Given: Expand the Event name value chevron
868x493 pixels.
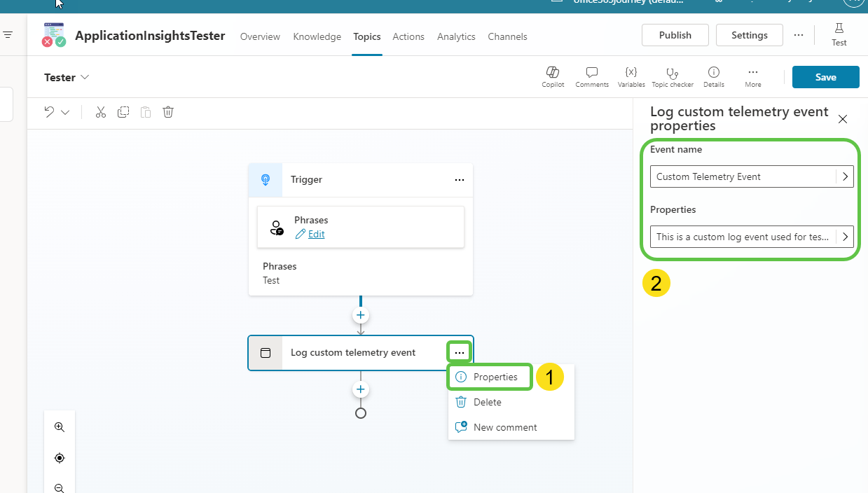Looking at the screenshot, I should (846, 176).
